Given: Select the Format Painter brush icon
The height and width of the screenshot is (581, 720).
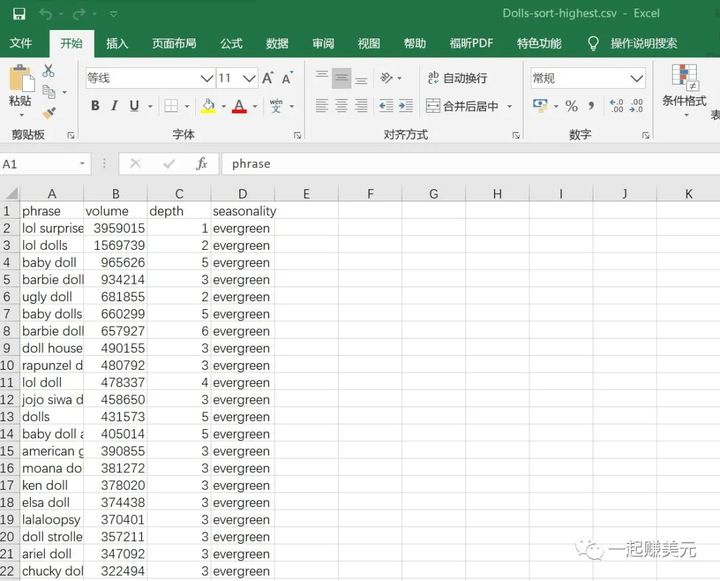Looking at the screenshot, I should tap(48, 113).
